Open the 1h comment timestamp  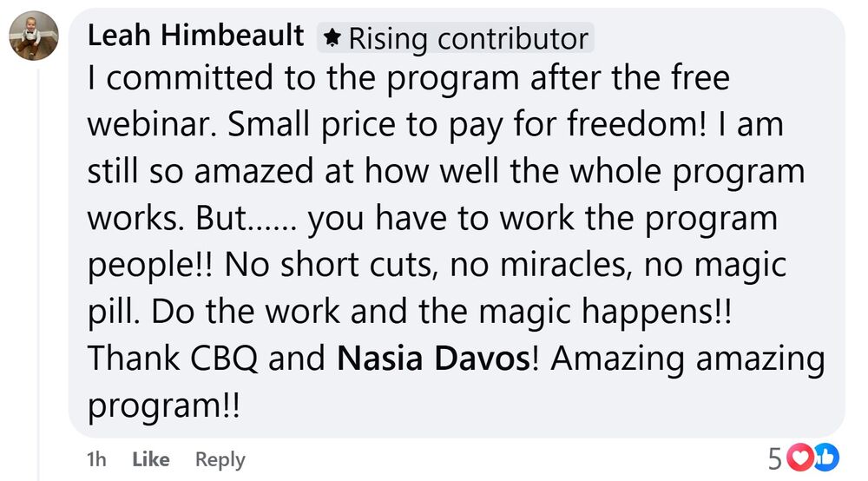pyautogui.click(x=97, y=459)
